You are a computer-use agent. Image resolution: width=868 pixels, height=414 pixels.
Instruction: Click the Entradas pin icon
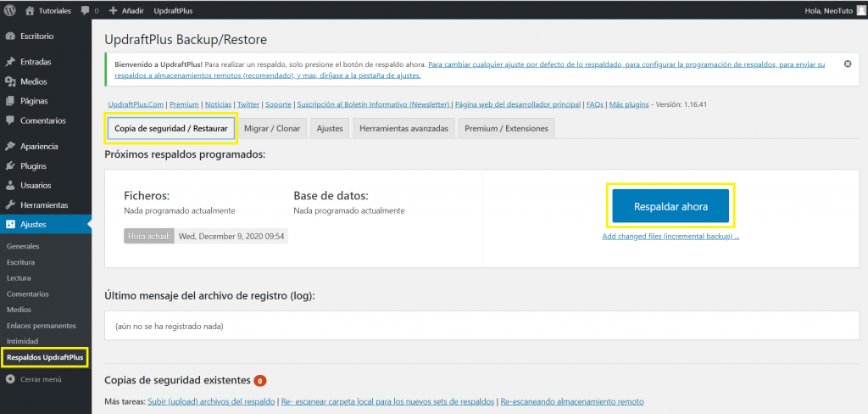click(10, 62)
